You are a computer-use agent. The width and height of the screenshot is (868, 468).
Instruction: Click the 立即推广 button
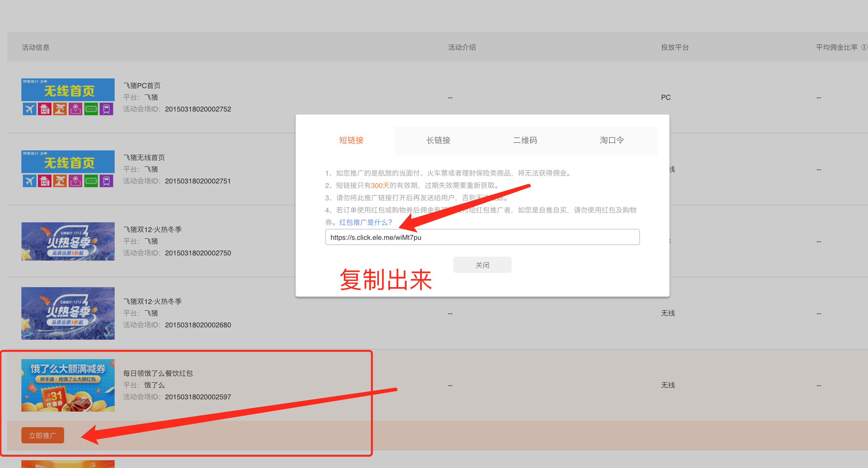(x=42, y=435)
